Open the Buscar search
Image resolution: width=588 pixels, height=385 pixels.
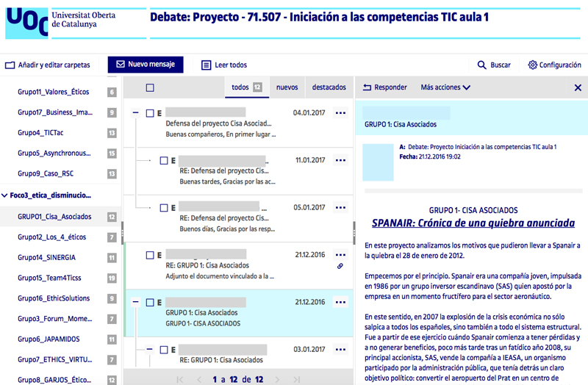click(494, 65)
